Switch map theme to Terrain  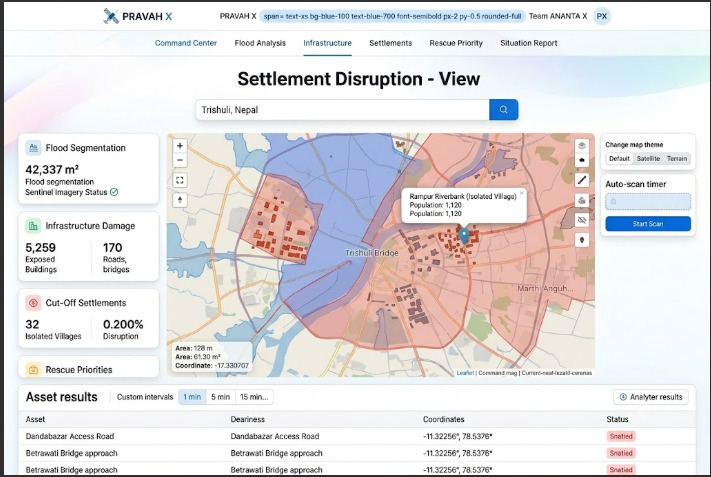[x=677, y=159]
